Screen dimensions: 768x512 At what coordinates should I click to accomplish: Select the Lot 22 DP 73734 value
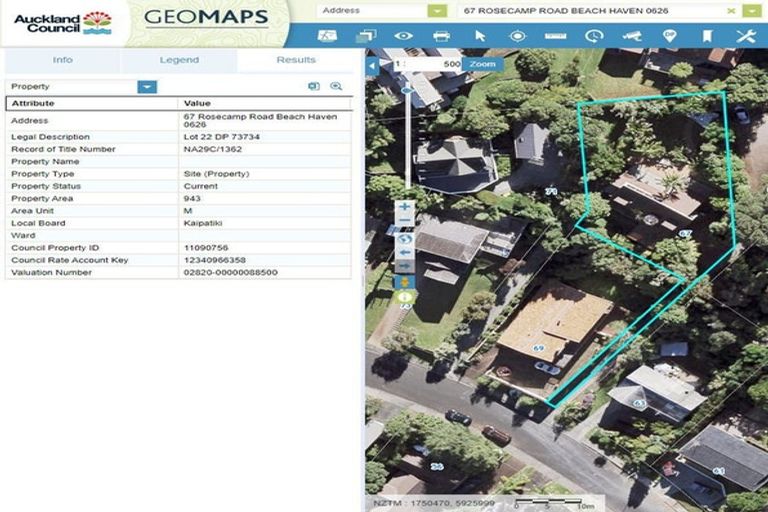[x=221, y=137]
